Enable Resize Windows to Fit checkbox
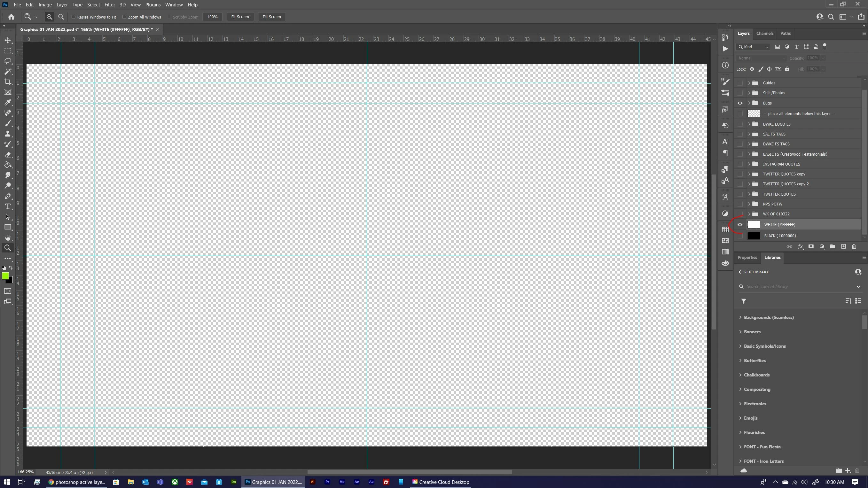The height and width of the screenshot is (488, 868). coord(74,17)
